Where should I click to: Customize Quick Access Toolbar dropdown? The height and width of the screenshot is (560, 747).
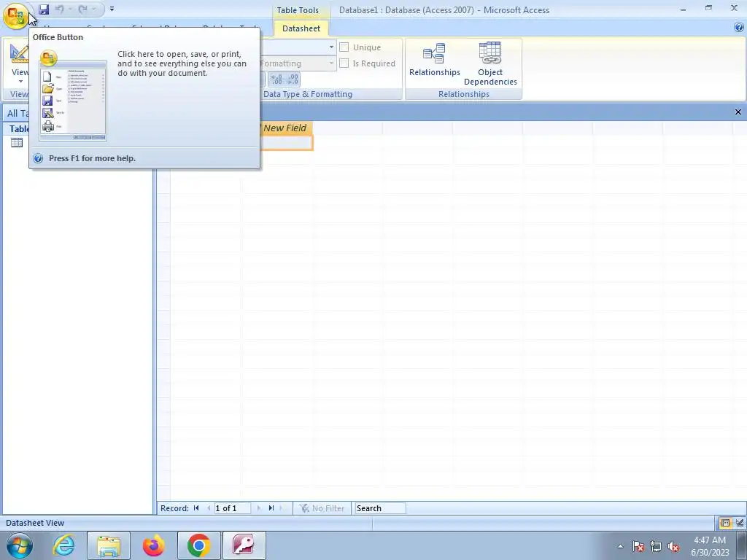tap(112, 9)
